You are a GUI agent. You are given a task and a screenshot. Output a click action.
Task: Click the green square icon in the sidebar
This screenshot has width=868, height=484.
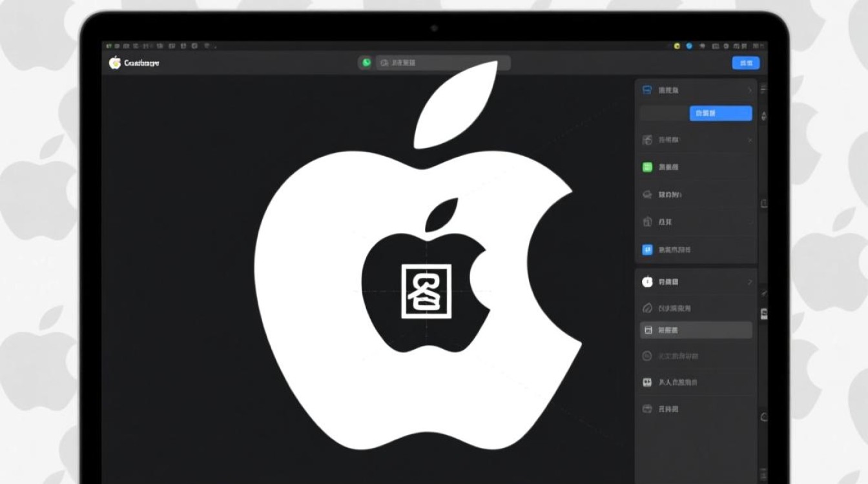[x=648, y=167]
